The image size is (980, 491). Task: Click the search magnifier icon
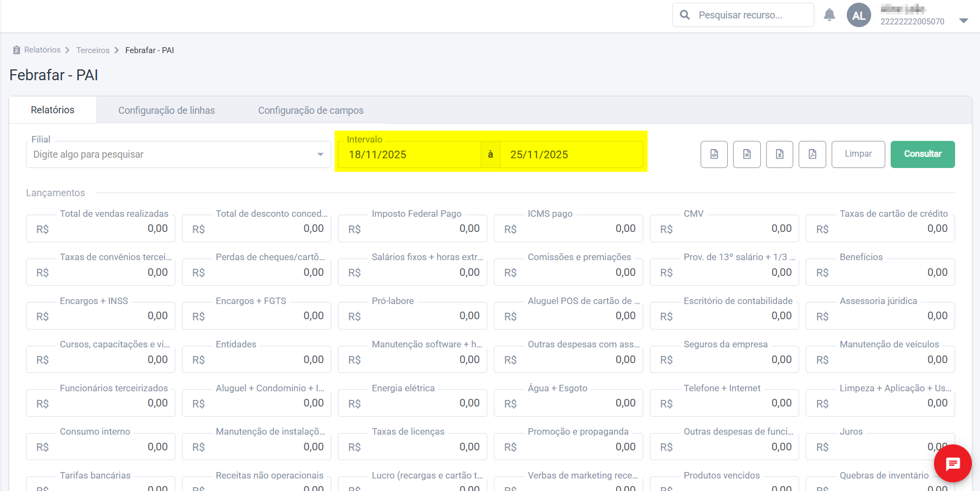point(685,15)
